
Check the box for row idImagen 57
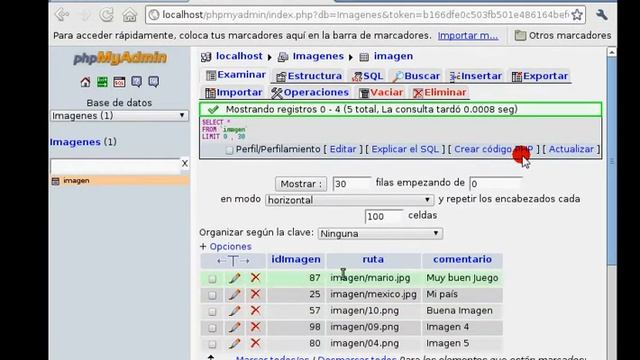pyautogui.click(x=212, y=311)
